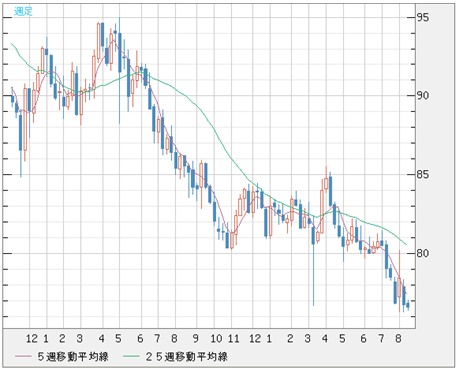Click the rightmost small blue candlestick
The image size is (459, 372).
[x=408, y=305]
